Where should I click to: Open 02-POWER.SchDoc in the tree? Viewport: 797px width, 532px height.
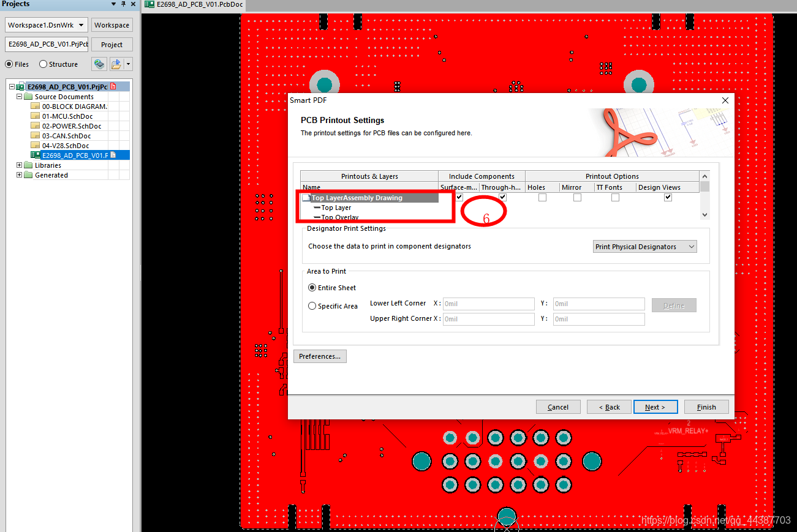[72, 126]
